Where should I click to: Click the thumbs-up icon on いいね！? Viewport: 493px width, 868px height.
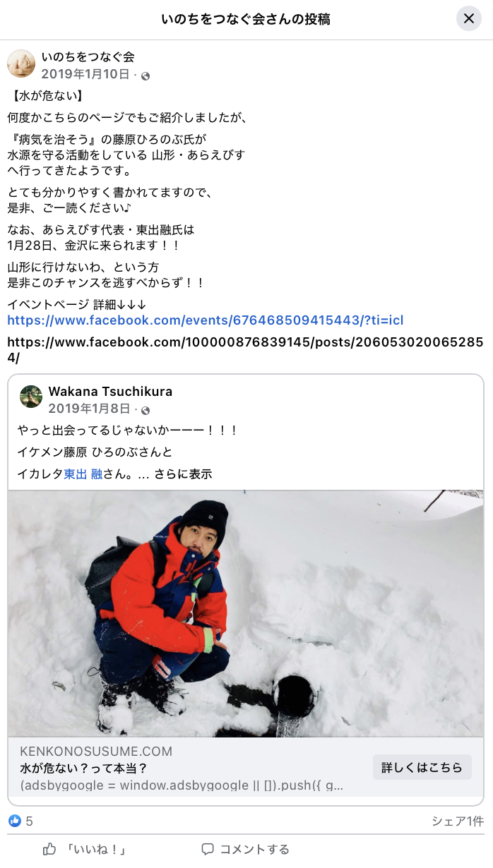(49, 849)
